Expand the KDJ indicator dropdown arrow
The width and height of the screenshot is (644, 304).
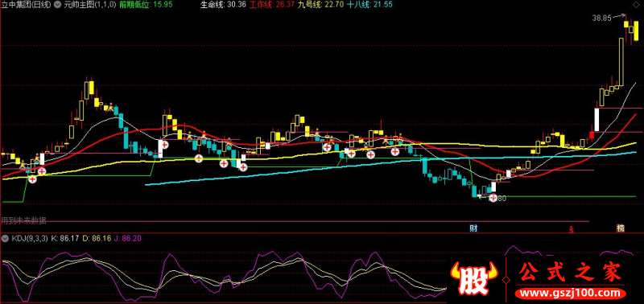6,238
